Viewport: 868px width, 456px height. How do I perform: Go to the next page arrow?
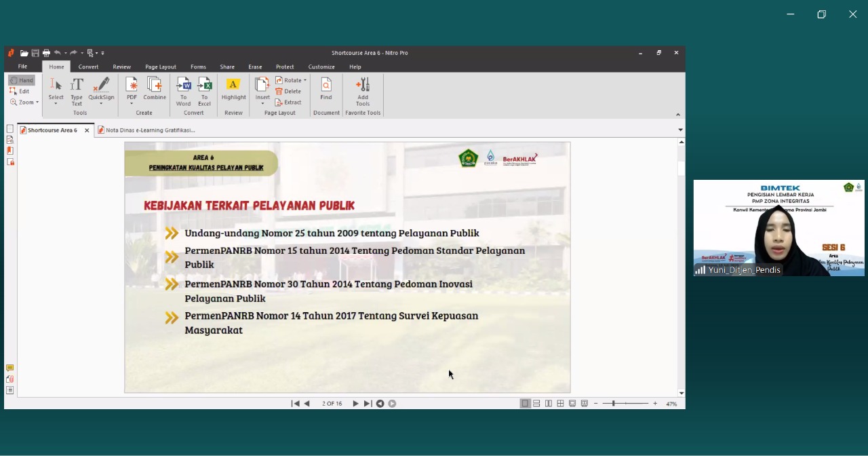[x=355, y=404]
